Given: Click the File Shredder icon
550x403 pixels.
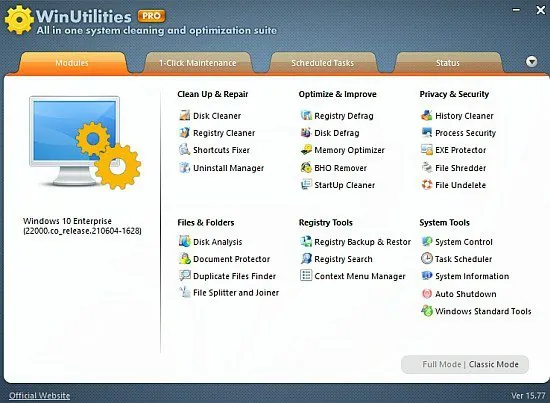Looking at the screenshot, I should 427,168.
